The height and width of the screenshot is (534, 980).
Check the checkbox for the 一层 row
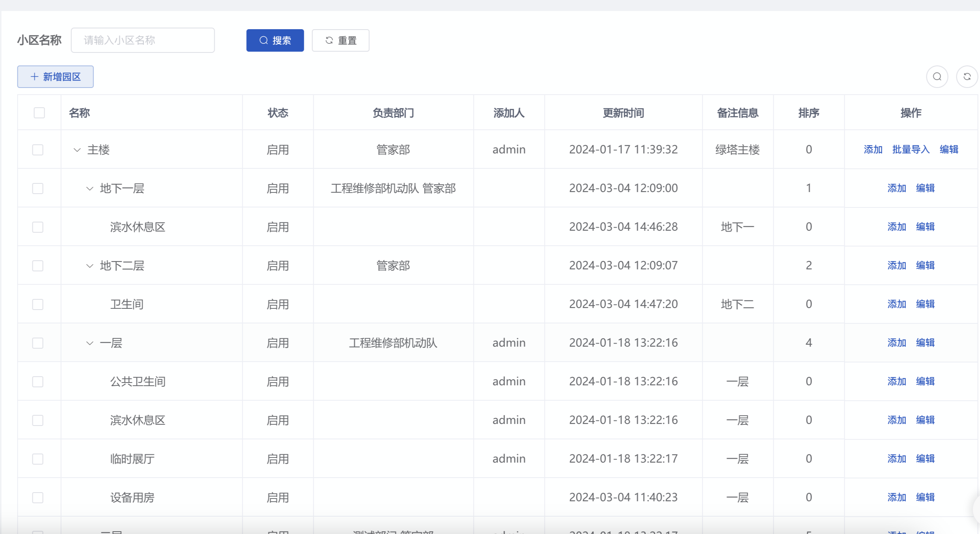tap(38, 343)
